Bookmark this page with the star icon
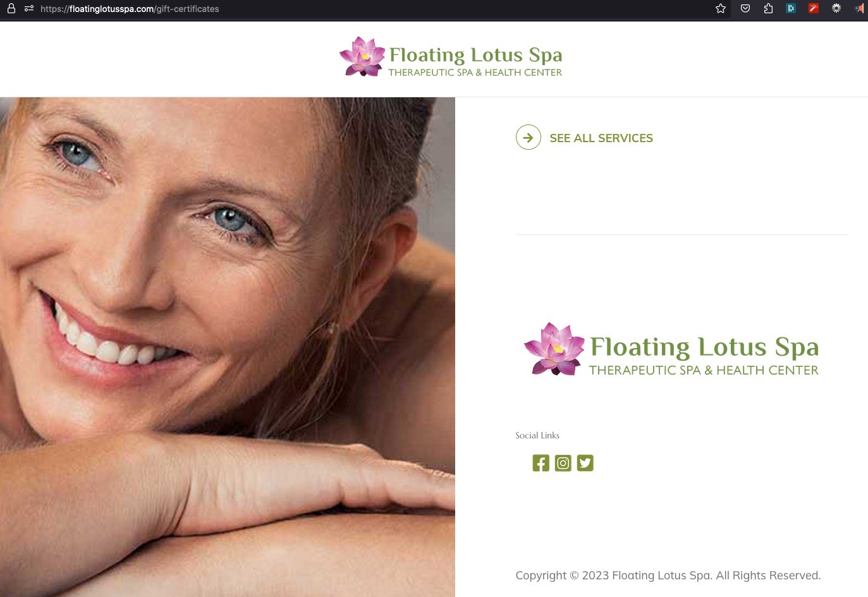The width and height of the screenshot is (868, 597). pos(720,8)
